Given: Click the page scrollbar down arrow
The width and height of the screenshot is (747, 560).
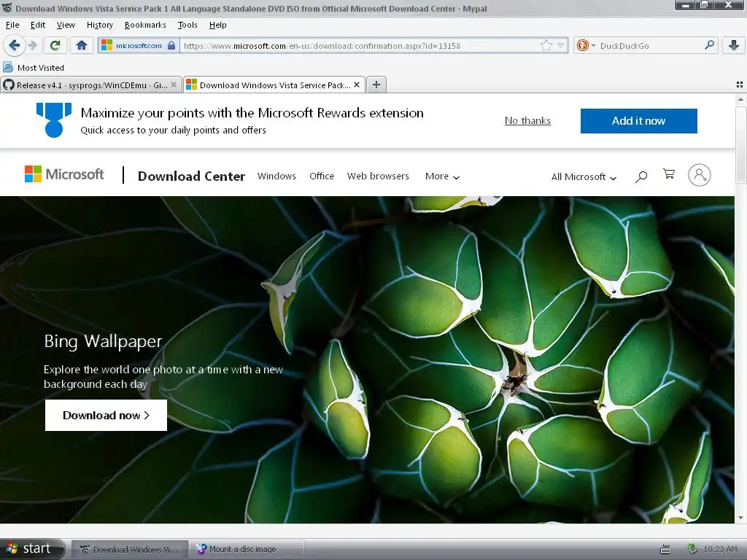Looking at the screenshot, I should pyautogui.click(x=740, y=518).
